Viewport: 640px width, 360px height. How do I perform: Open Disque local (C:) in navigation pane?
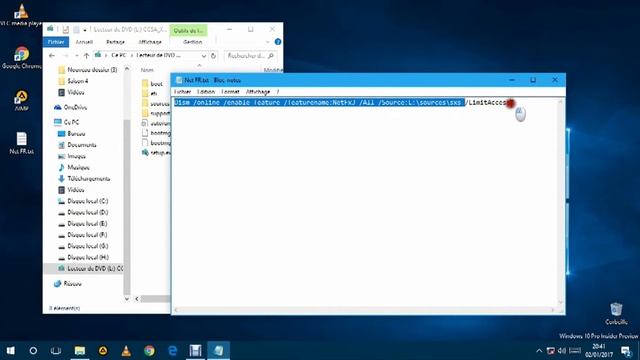pyautogui.click(x=83, y=201)
